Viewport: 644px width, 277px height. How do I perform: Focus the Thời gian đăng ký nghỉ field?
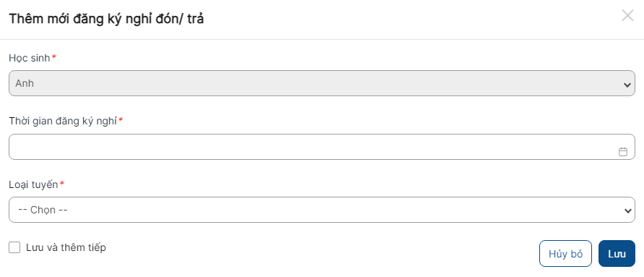point(321,147)
